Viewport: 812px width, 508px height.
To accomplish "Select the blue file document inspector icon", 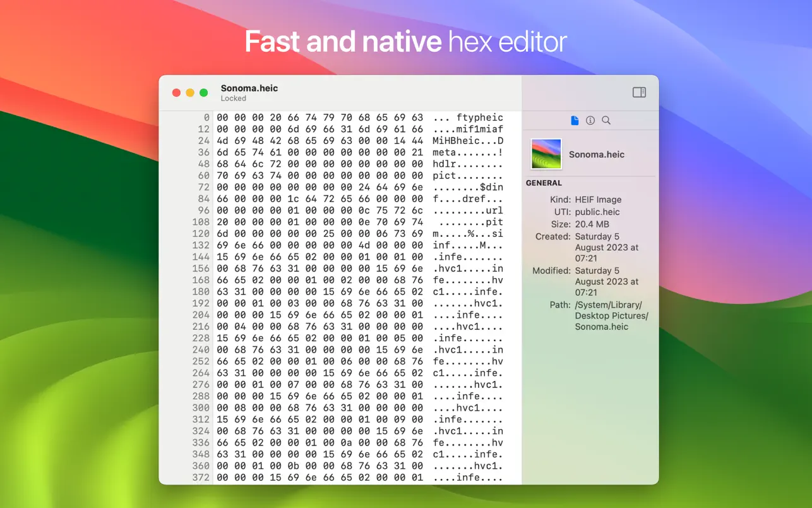I will click(575, 120).
